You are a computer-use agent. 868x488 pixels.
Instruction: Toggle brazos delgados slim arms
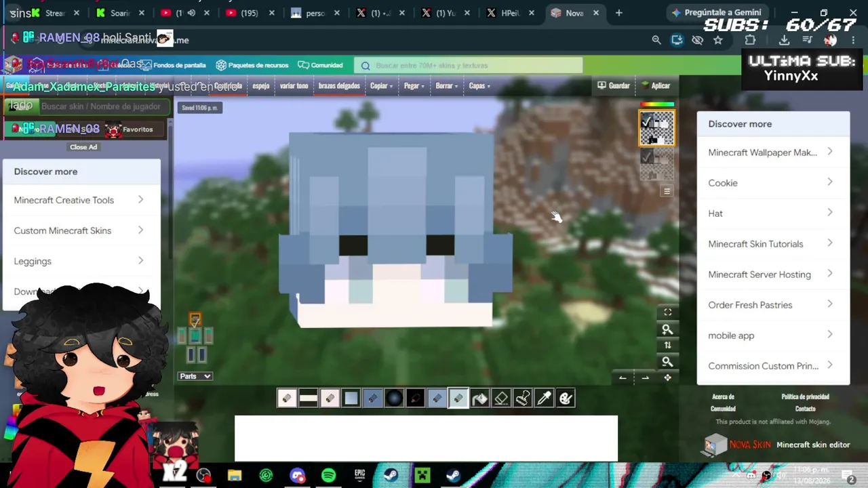pyautogui.click(x=339, y=86)
